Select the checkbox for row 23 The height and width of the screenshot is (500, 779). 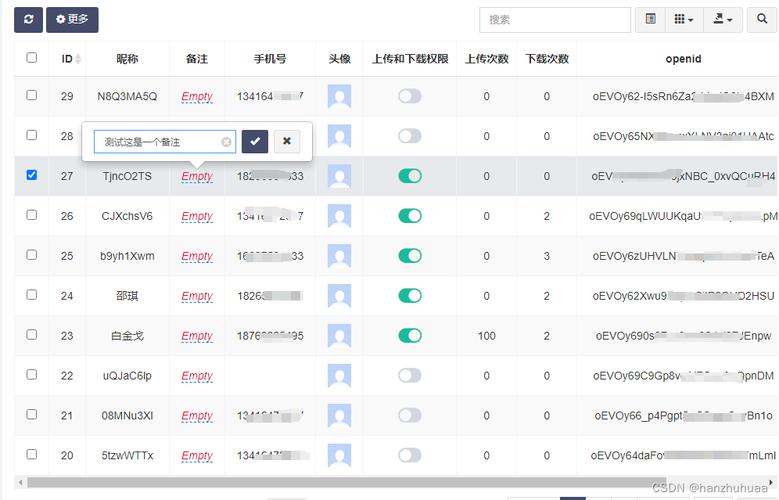click(31, 334)
